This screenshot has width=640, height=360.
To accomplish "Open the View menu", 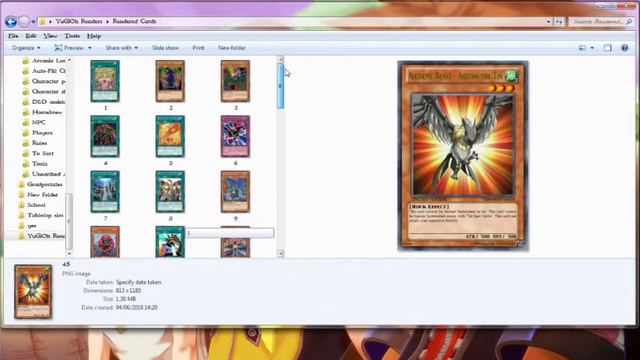I will point(50,36).
